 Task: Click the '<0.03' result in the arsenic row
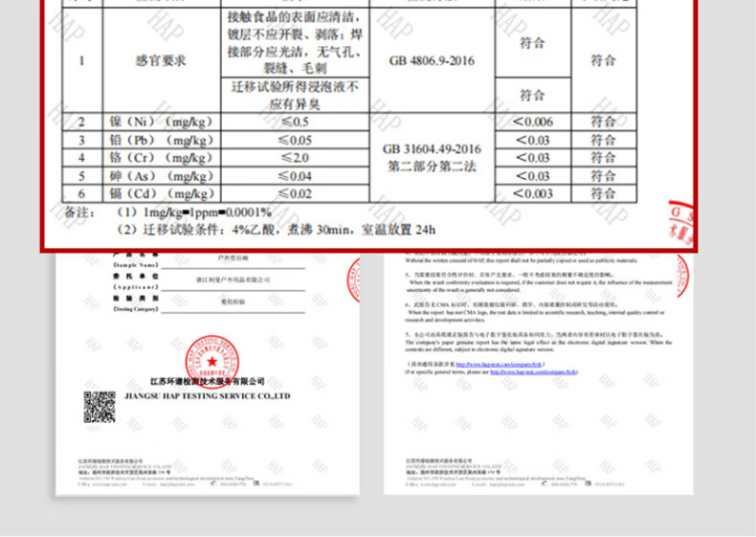(x=533, y=176)
